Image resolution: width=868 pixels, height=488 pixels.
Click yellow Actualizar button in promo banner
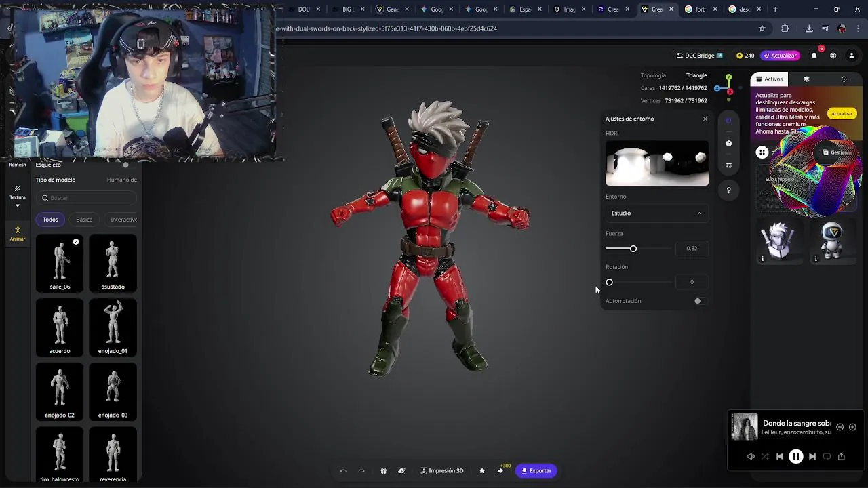(x=842, y=114)
